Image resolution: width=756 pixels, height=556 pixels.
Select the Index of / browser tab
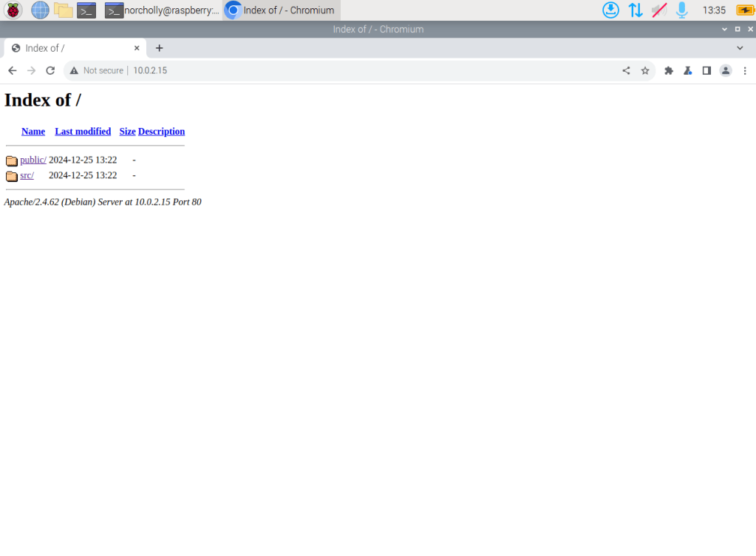point(74,48)
